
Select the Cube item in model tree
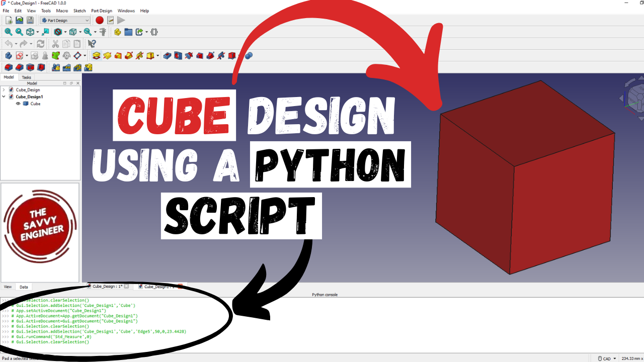[35, 104]
